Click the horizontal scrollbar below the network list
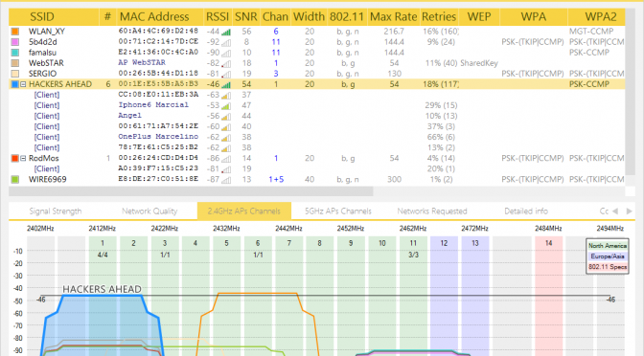Viewport: 644px width, 356px height. coord(191,191)
